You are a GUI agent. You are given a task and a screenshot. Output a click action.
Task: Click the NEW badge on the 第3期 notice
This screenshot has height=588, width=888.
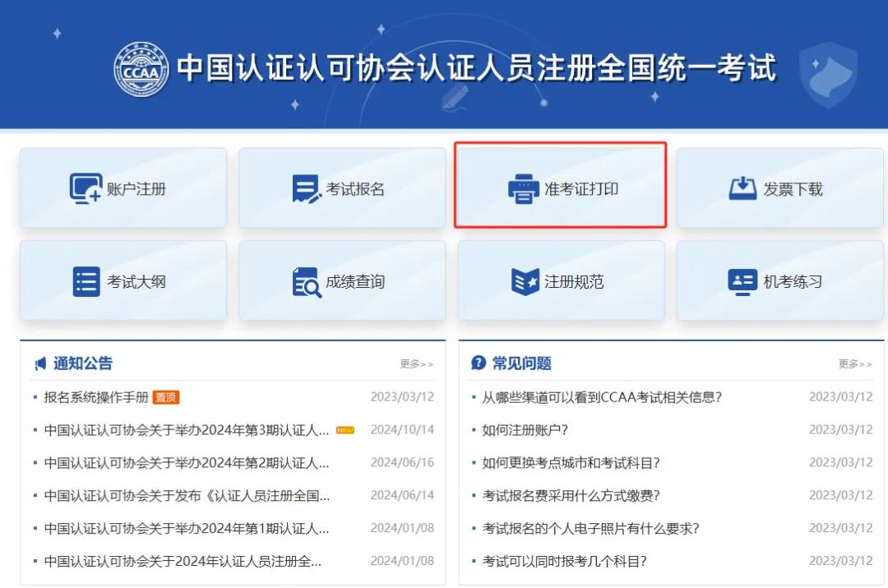345,431
